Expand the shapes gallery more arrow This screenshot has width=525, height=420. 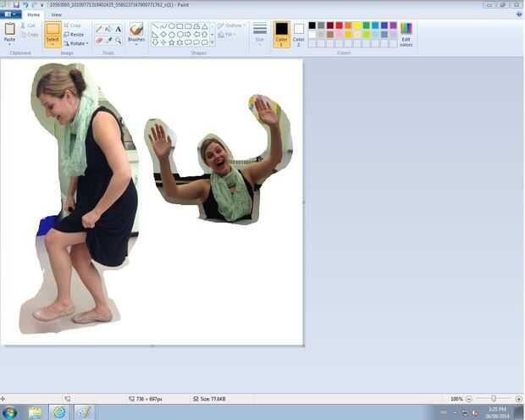click(213, 42)
